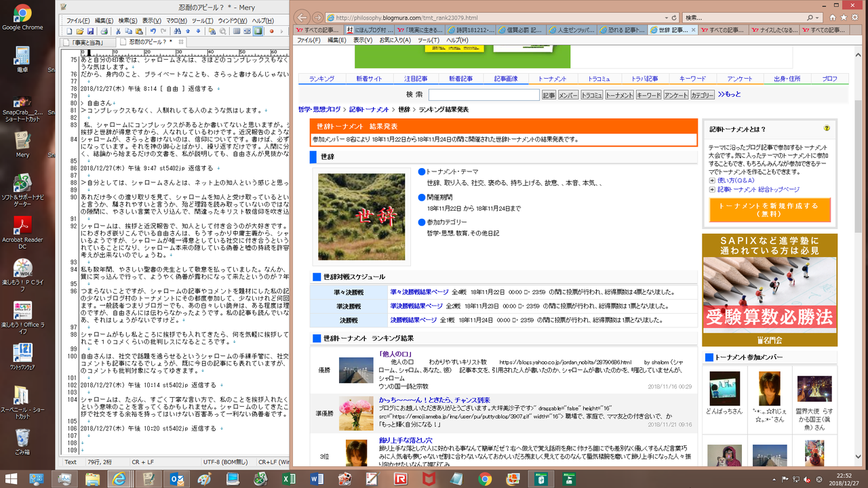Click the Print icon in Mery toolbar

[x=104, y=31]
